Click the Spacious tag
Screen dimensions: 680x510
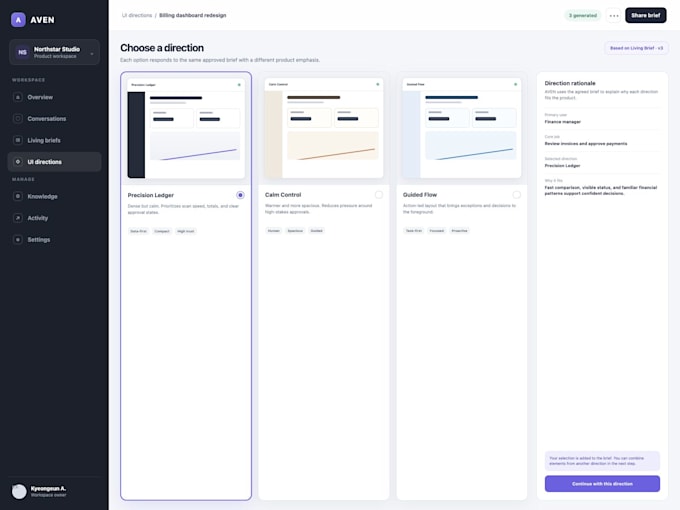point(295,231)
